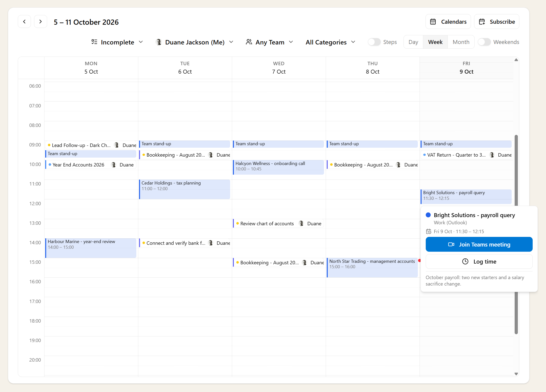Click the scroll up arrow of the calendar
The image size is (546, 392).
[x=516, y=60]
